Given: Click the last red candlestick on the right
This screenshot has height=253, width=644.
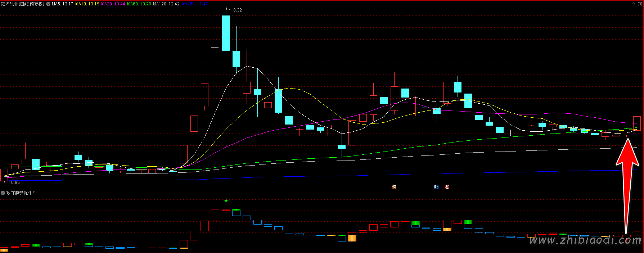Looking at the screenshot, I should pos(637,123).
